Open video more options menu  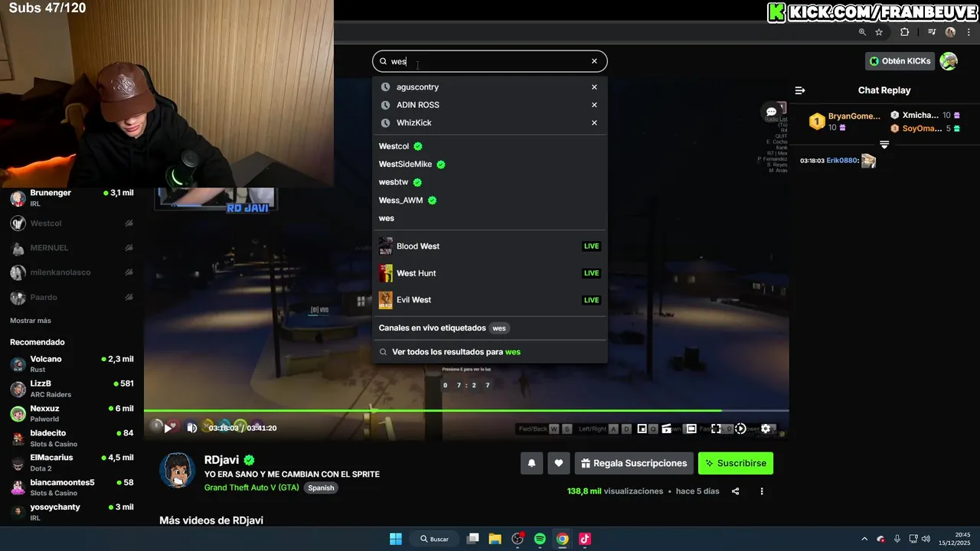point(762,491)
